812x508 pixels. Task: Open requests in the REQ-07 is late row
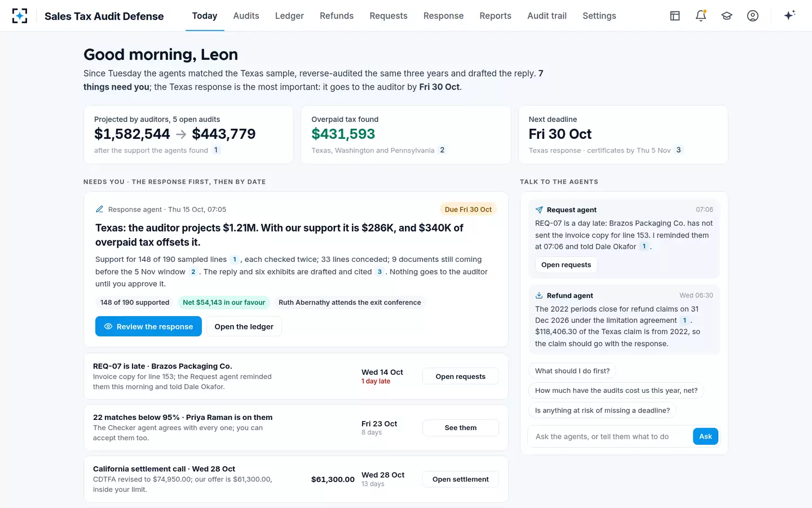pyautogui.click(x=461, y=376)
